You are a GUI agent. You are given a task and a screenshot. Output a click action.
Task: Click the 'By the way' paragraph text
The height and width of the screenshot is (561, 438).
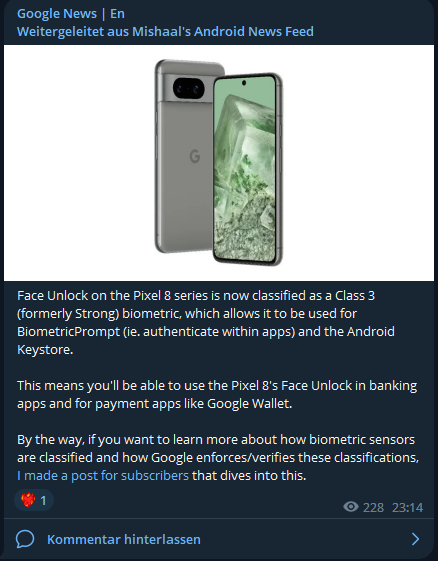pos(218,458)
